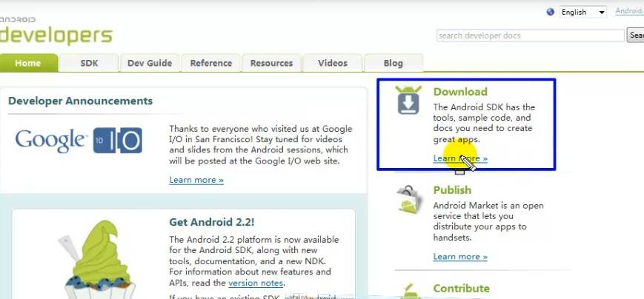Open the Home tab
The width and height of the screenshot is (644, 299).
pyautogui.click(x=28, y=63)
